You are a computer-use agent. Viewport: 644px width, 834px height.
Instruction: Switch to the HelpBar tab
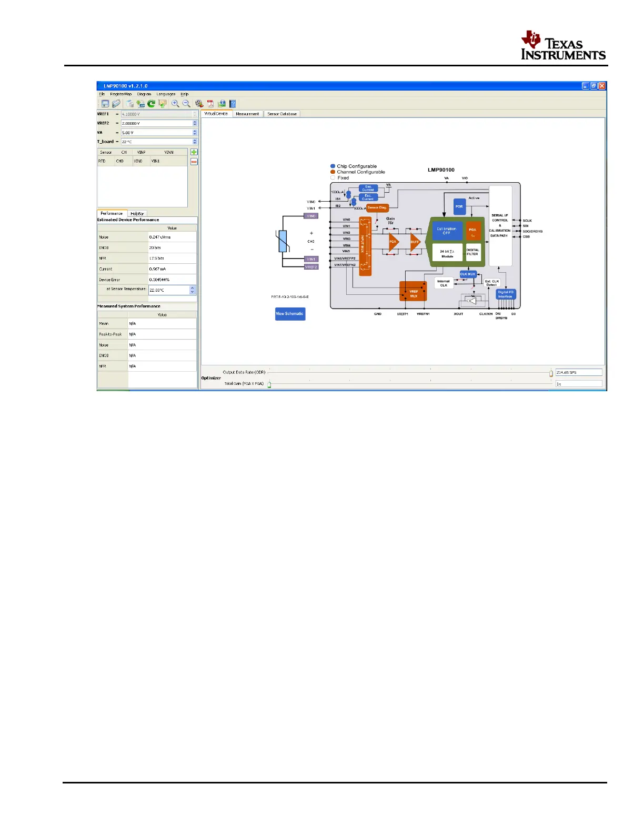(x=137, y=214)
